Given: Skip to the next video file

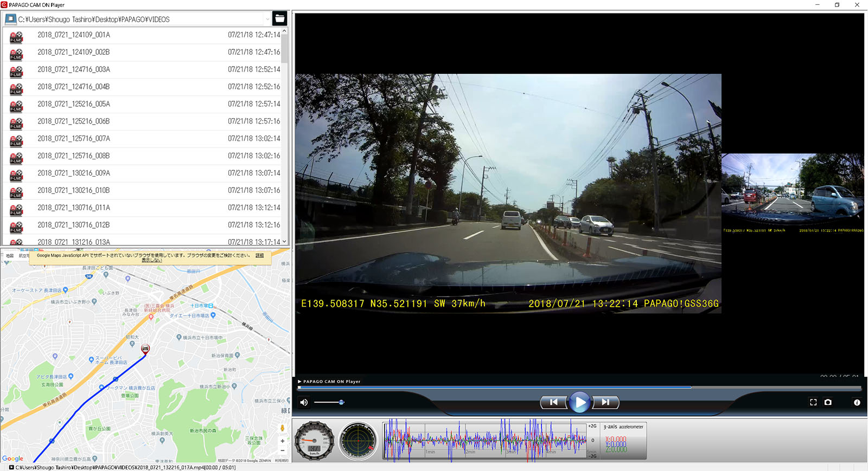Looking at the screenshot, I should click(605, 402).
